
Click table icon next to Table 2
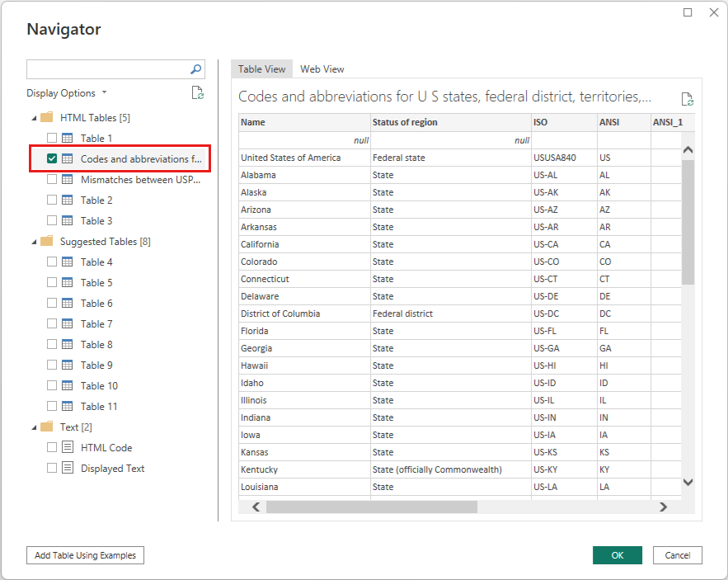tap(68, 200)
